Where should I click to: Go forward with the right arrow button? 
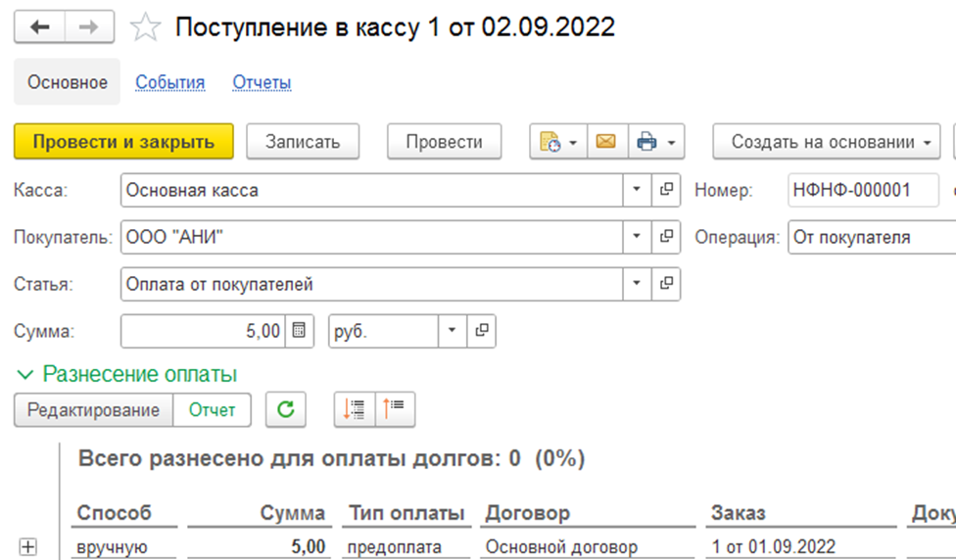89,26
